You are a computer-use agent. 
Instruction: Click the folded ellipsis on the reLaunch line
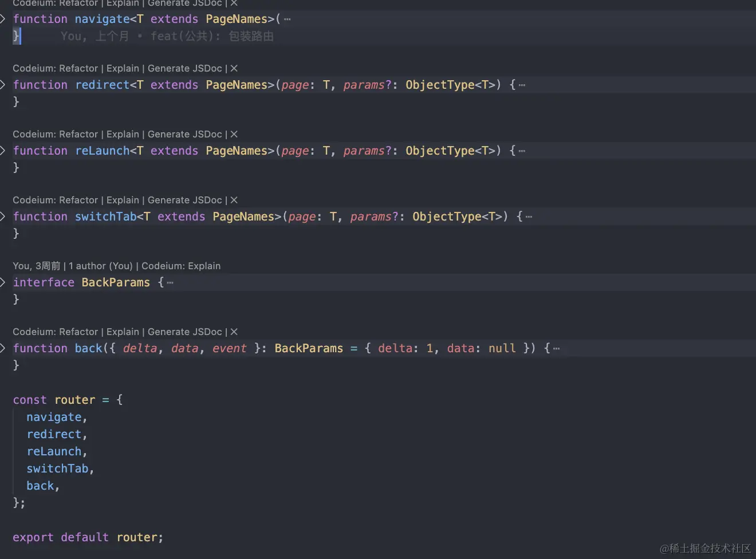522,151
